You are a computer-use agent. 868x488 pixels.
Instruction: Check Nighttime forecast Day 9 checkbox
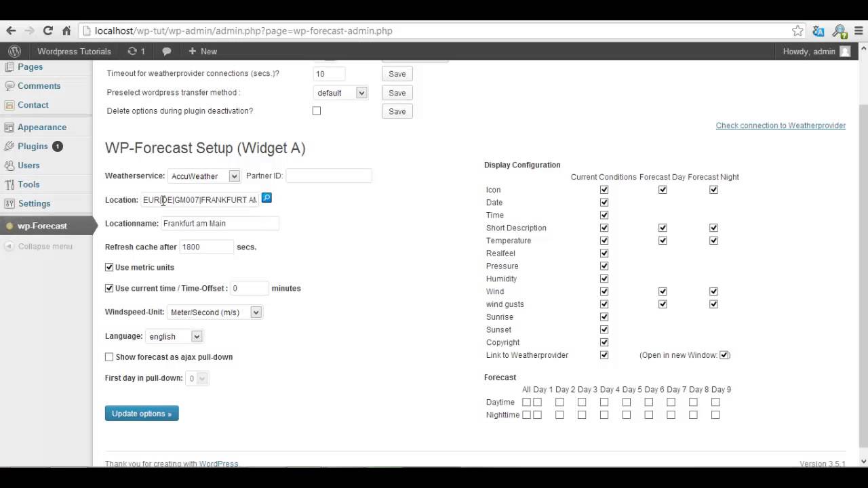(715, 415)
